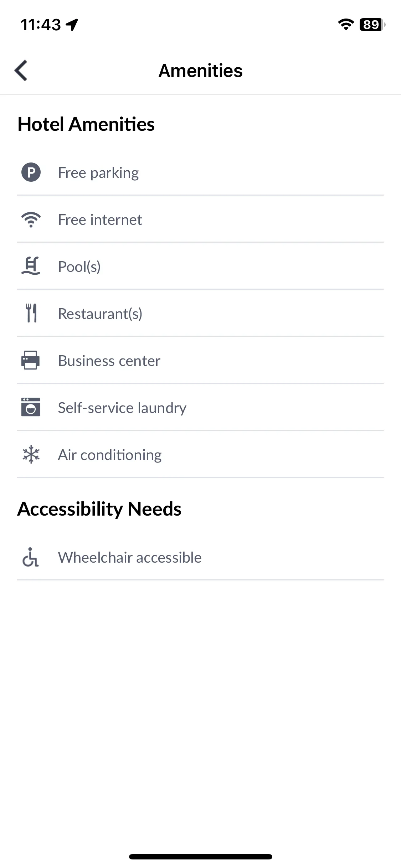The image size is (401, 868).
Task: Select the Air conditioning text
Action: pyautogui.click(x=110, y=455)
